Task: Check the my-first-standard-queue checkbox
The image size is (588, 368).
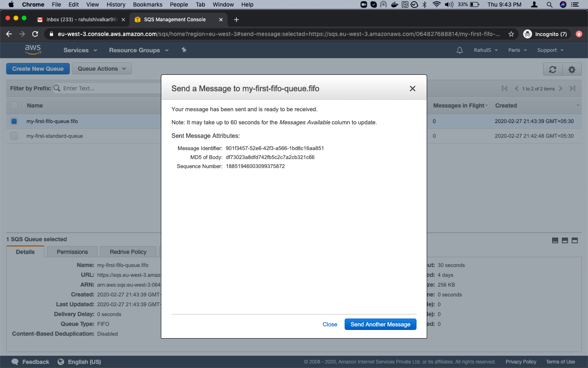Action: (x=14, y=136)
